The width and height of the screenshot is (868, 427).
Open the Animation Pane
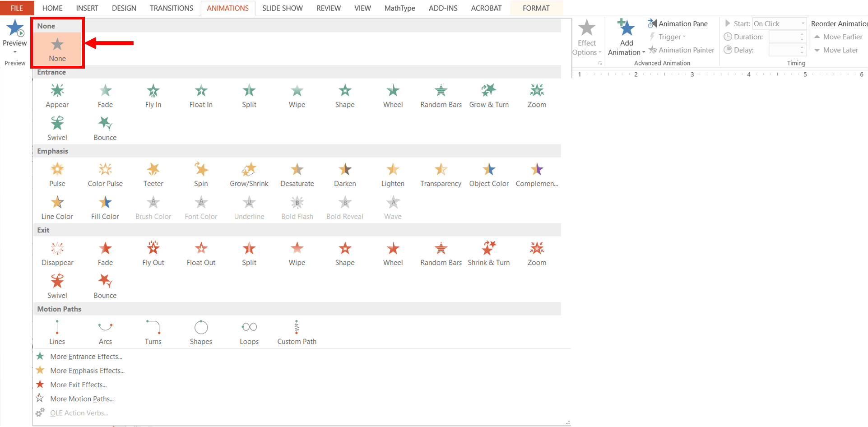[678, 23]
